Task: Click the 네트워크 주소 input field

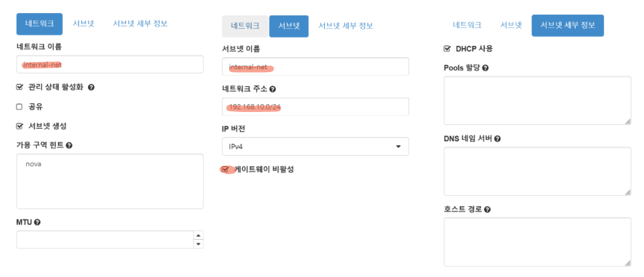Action: 315,107
